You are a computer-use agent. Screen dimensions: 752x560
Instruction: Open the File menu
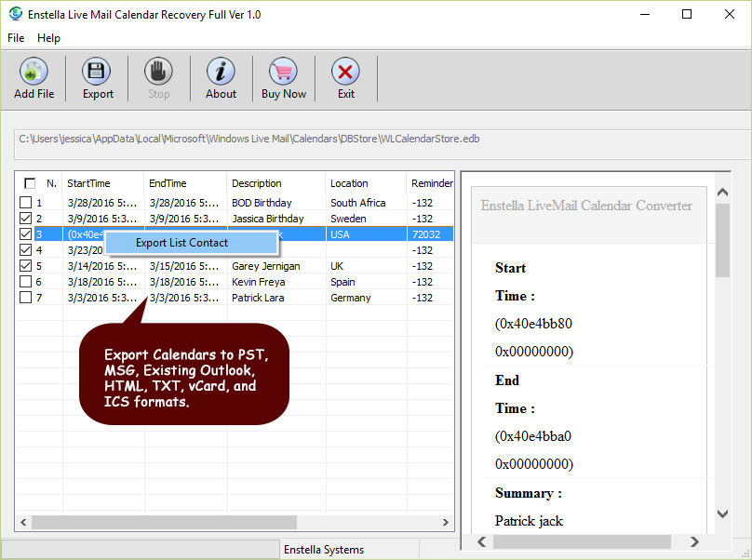[x=16, y=38]
